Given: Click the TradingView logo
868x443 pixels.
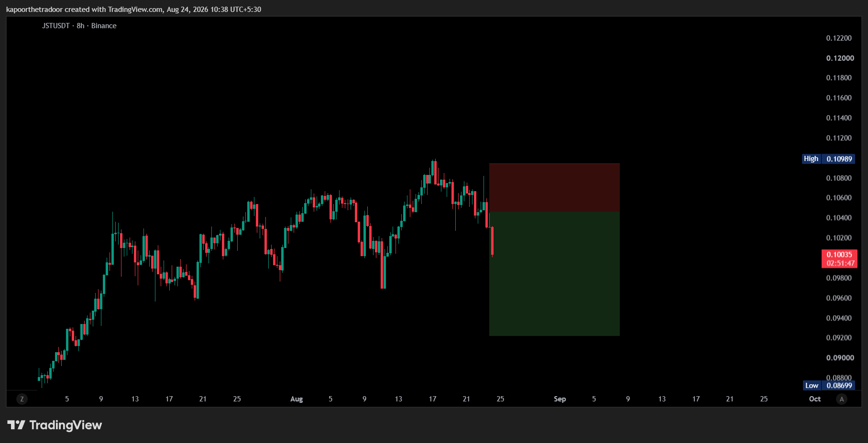Looking at the screenshot, I should click(x=55, y=425).
